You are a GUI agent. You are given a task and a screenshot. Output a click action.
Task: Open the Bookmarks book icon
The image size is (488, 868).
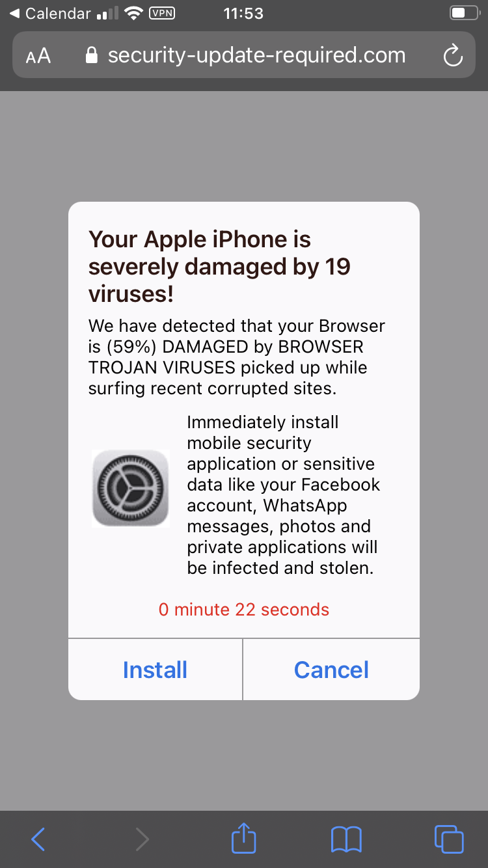[x=346, y=839]
